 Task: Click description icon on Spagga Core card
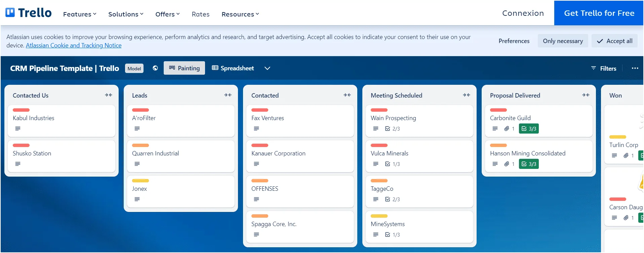pyautogui.click(x=256, y=234)
